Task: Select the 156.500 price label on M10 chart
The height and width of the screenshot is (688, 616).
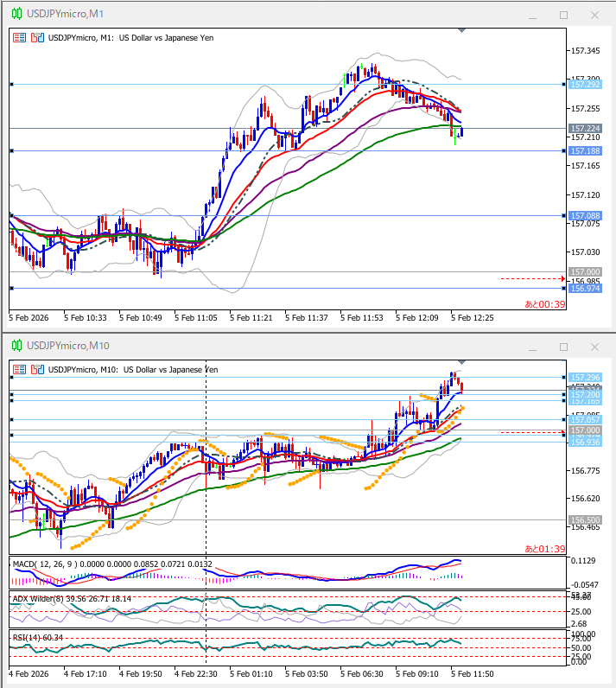Action: click(586, 520)
